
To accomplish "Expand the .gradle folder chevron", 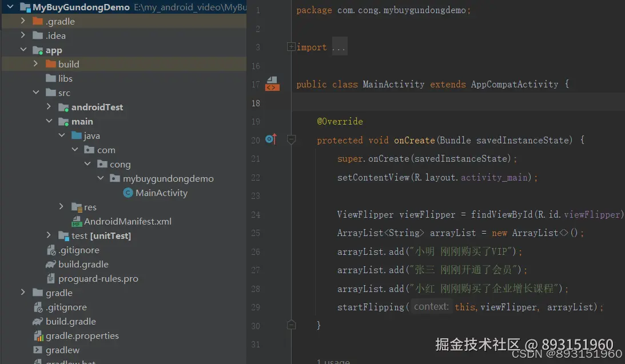I will point(23,21).
